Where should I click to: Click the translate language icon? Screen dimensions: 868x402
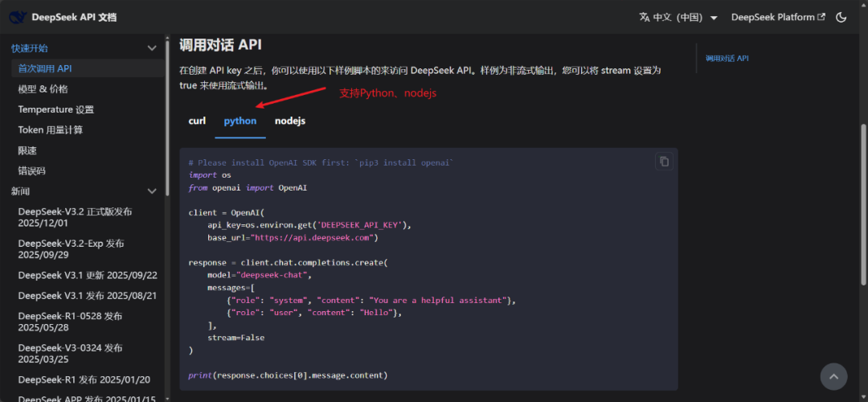pos(645,17)
